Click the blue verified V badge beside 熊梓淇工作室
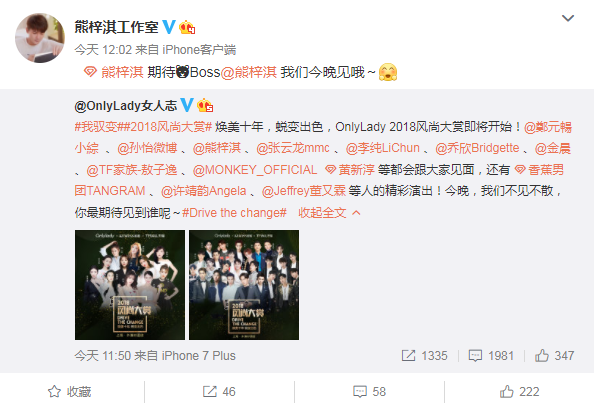Viewport: 594px width, 410px height. coord(169,27)
